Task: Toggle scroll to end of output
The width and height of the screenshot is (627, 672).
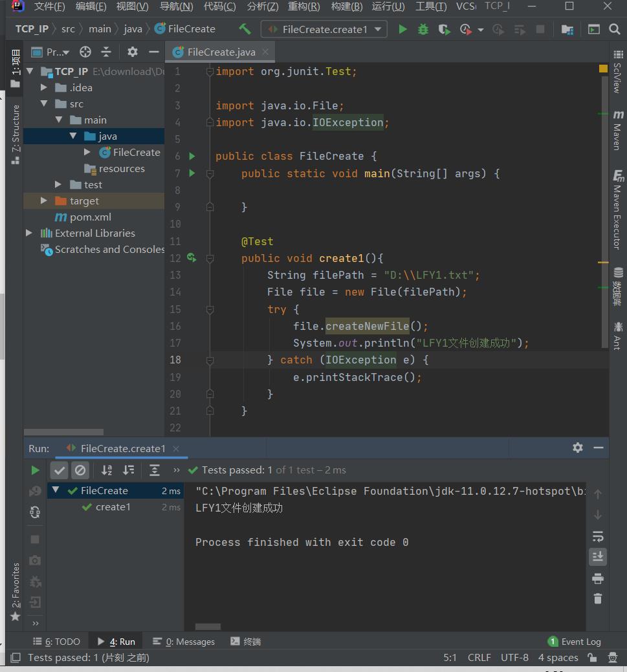Action: pyautogui.click(x=598, y=557)
